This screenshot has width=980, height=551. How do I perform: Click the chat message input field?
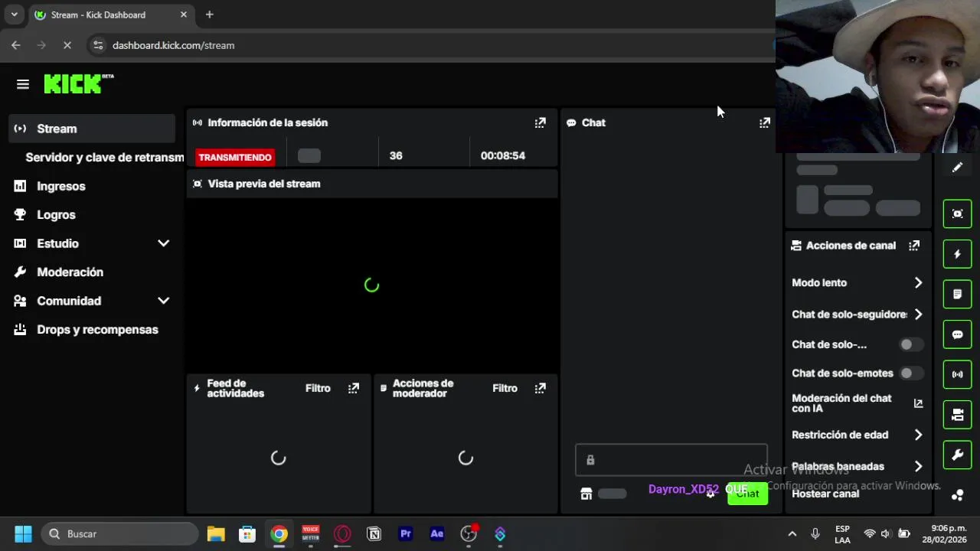[671, 460]
